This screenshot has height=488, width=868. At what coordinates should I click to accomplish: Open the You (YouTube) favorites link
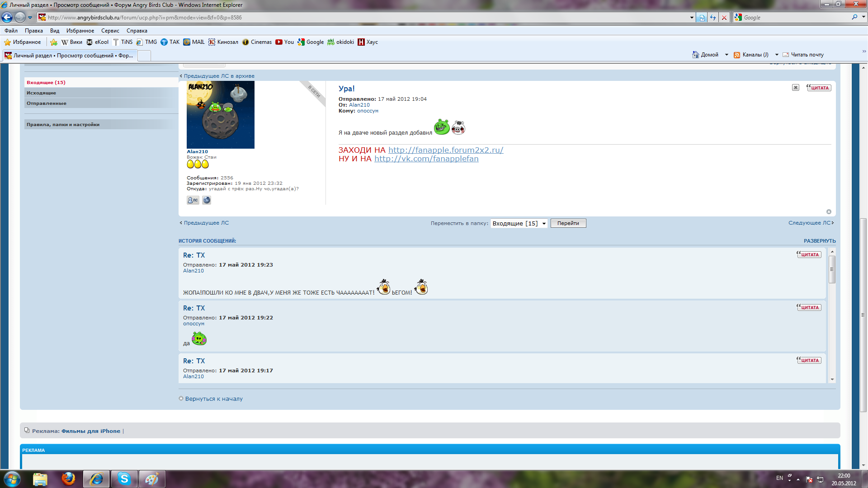(x=285, y=42)
